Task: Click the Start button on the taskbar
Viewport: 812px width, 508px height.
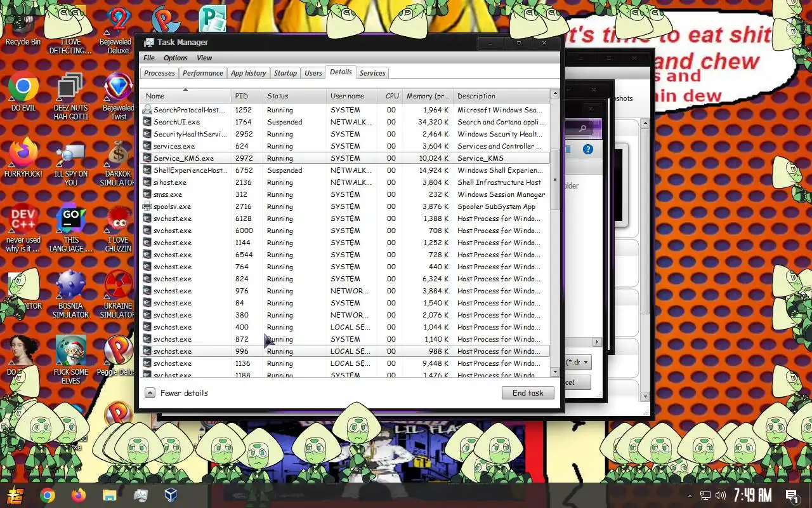Action: (15, 495)
